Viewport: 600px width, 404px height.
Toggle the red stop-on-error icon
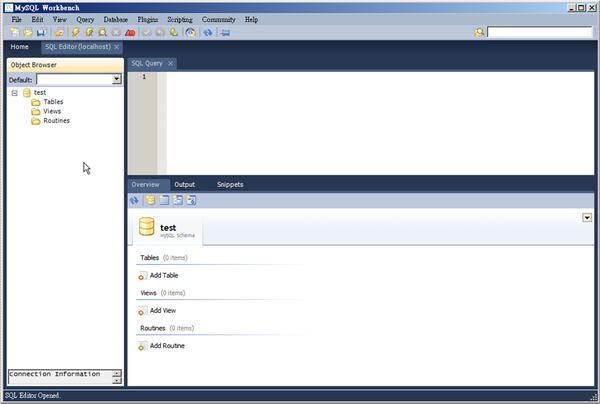[130, 33]
